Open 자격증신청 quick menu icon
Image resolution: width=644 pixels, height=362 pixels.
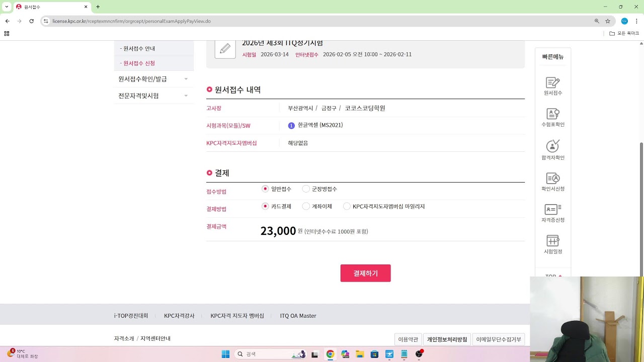pos(553,213)
